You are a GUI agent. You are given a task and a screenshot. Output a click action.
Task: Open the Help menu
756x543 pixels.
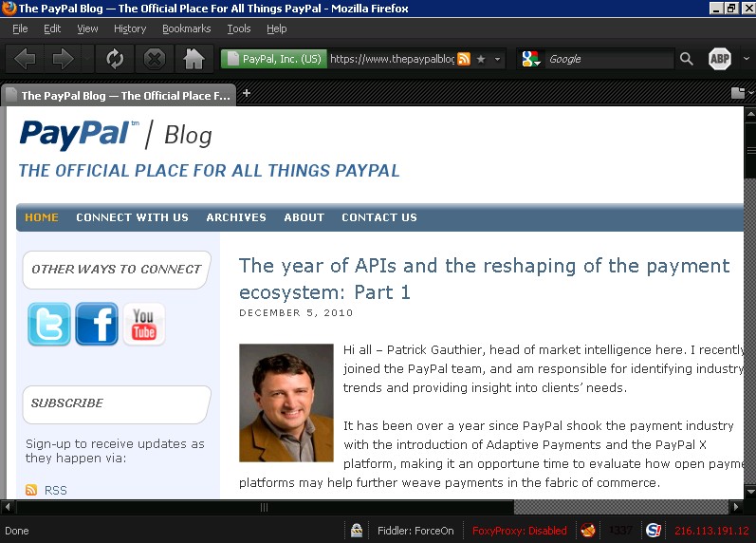(x=277, y=29)
